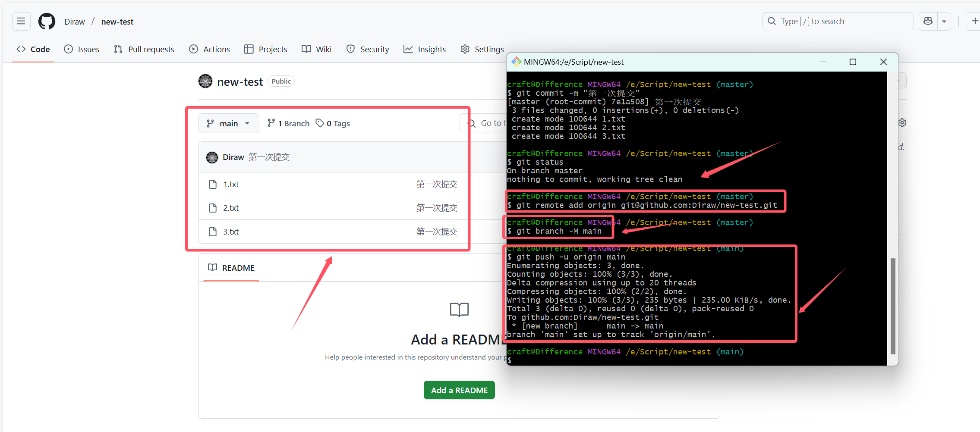View the 1 Branch link
The image size is (980, 432).
(288, 123)
